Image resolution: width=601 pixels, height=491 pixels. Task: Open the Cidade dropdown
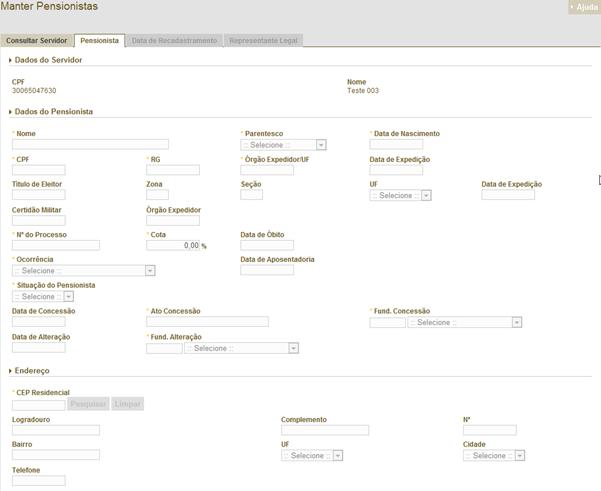495,456
